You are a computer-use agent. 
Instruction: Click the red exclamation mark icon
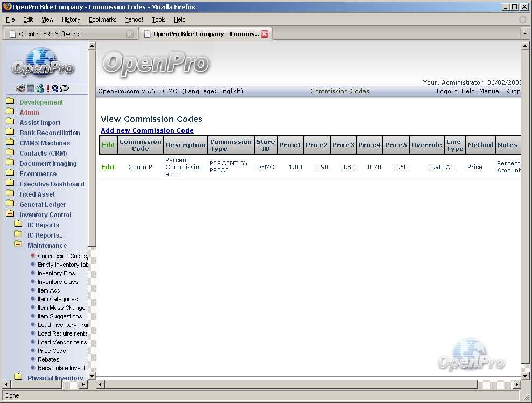coord(48,88)
